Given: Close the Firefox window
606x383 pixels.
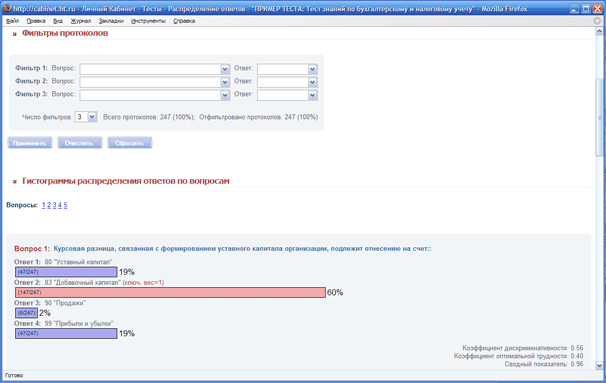Looking at the screenshot, I should [597, 9].
